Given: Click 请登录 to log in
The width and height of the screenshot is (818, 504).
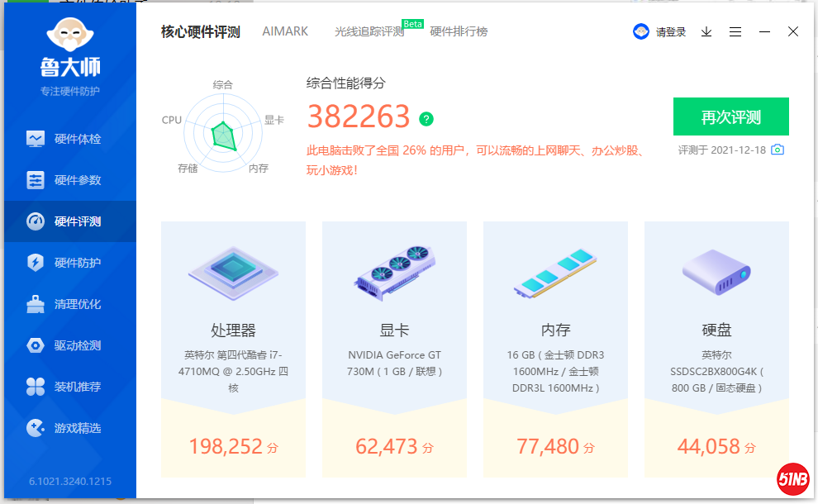Looking at the screenshot, I should pos(671,32).
